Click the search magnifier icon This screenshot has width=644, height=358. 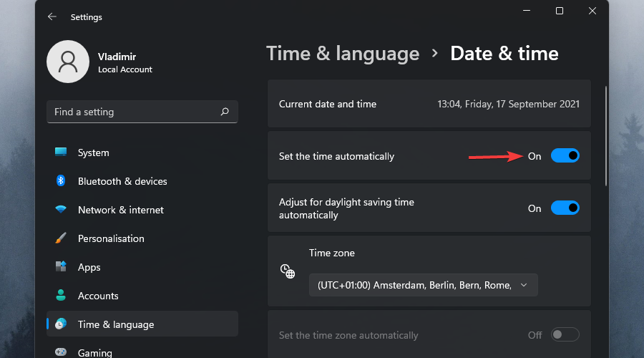click(225, 112)
